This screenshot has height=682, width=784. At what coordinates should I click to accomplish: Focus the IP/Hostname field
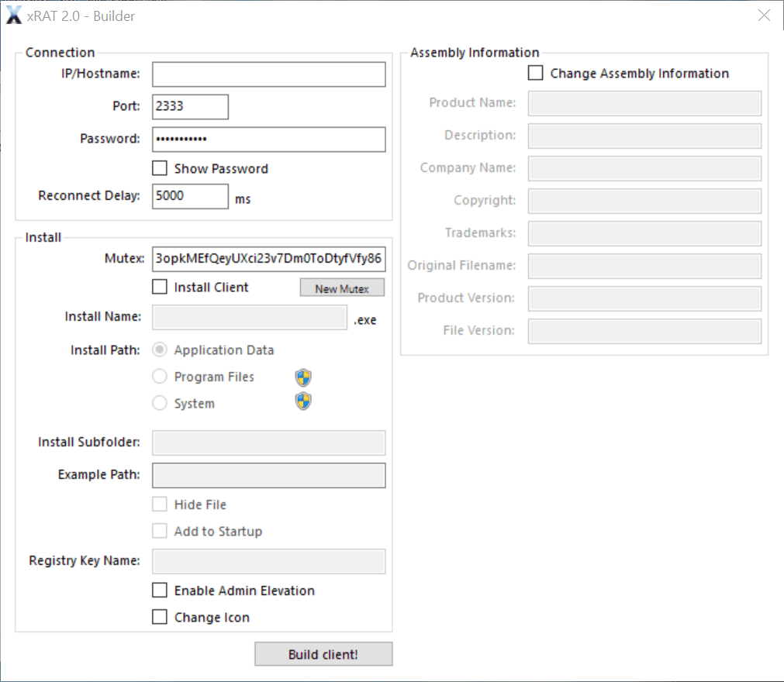[269, 74]
